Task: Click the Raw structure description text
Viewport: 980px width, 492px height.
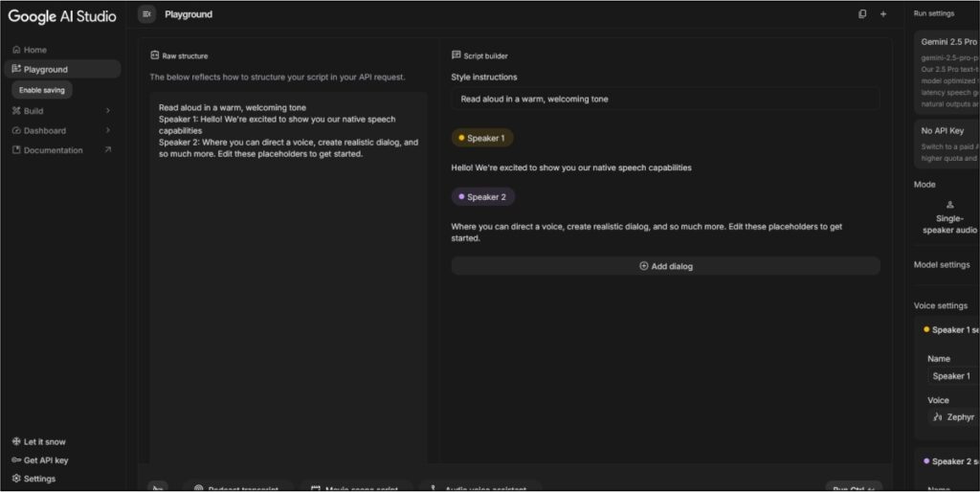Action: click(x=278, y=77)
